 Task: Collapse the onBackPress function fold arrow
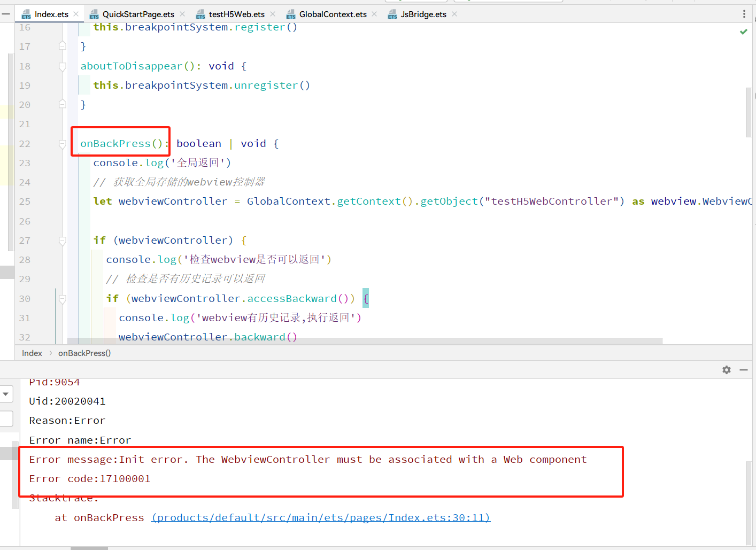(x=62, y=143)
